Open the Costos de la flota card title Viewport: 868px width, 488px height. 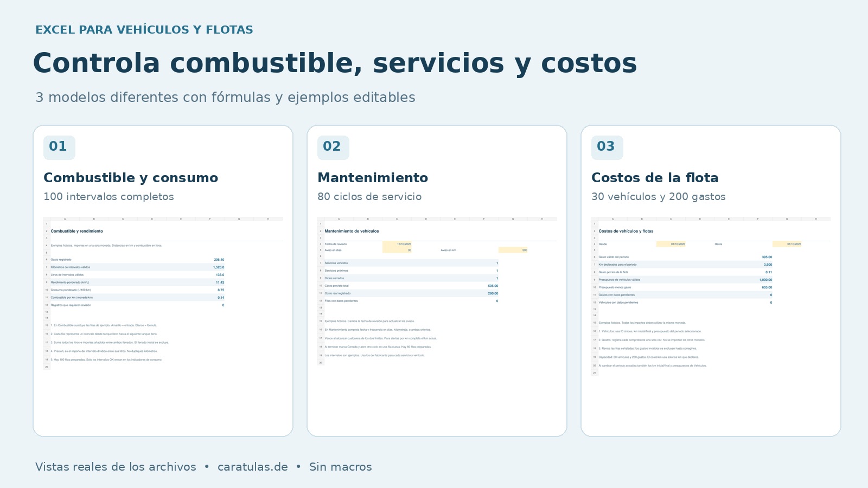pos(655,178)
